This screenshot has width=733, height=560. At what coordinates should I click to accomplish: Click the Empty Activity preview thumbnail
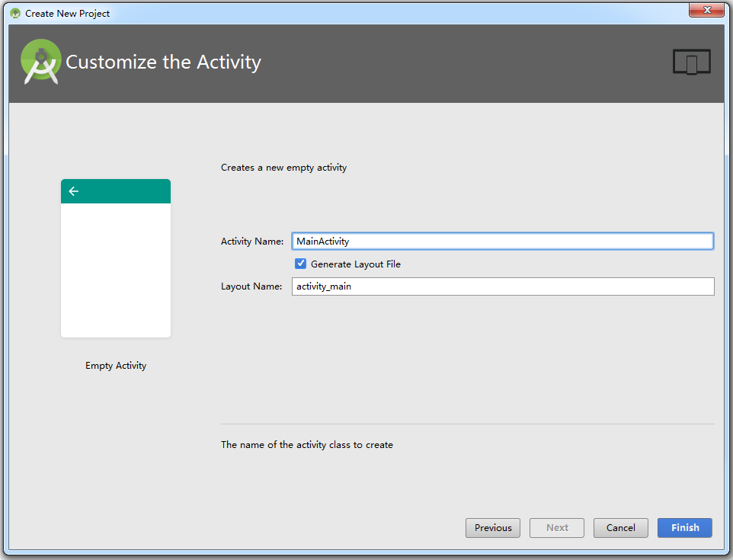116,258
